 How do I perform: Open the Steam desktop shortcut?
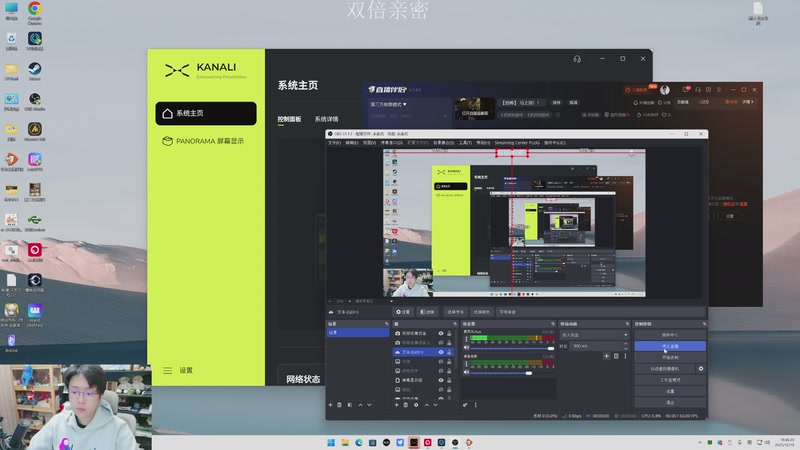click(35, 70)
